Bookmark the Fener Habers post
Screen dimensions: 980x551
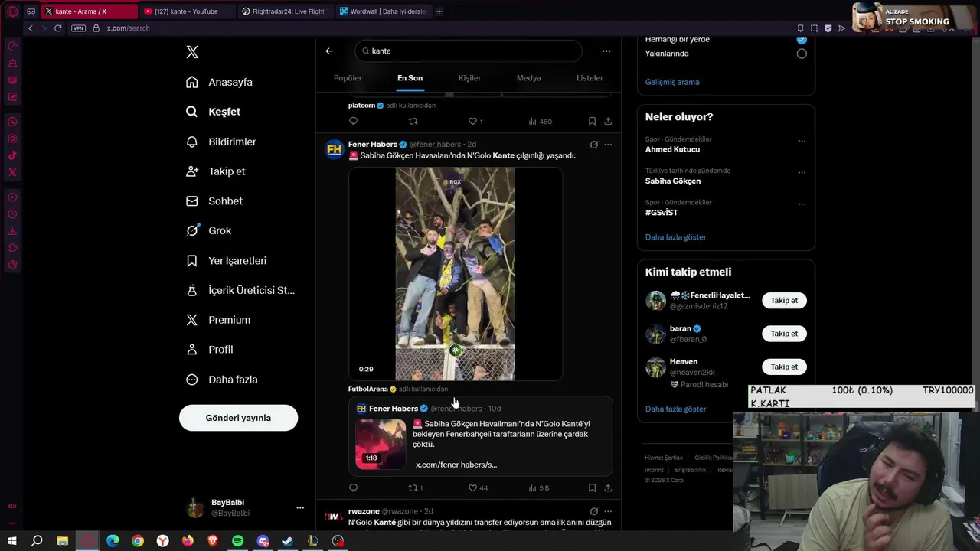point(592,487)
